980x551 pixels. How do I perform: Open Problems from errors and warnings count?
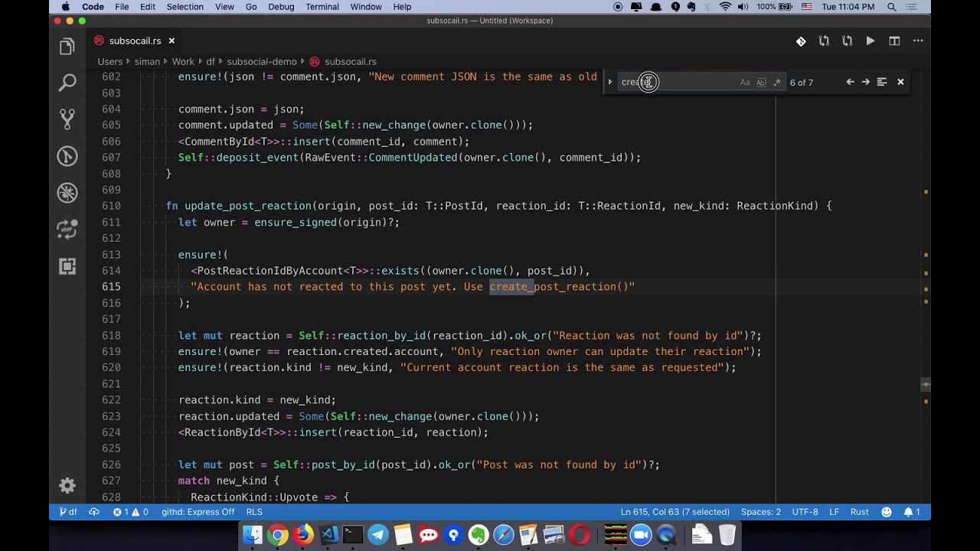tap(131, 512)
